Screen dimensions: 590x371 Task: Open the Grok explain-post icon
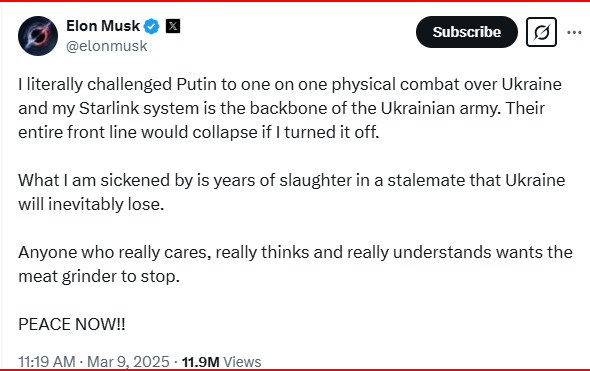541,32
